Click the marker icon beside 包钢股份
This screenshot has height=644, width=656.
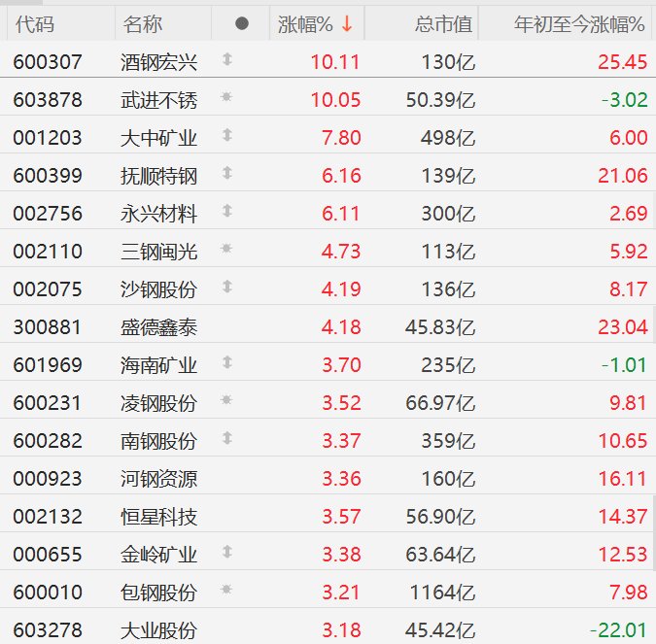(227, 591)
